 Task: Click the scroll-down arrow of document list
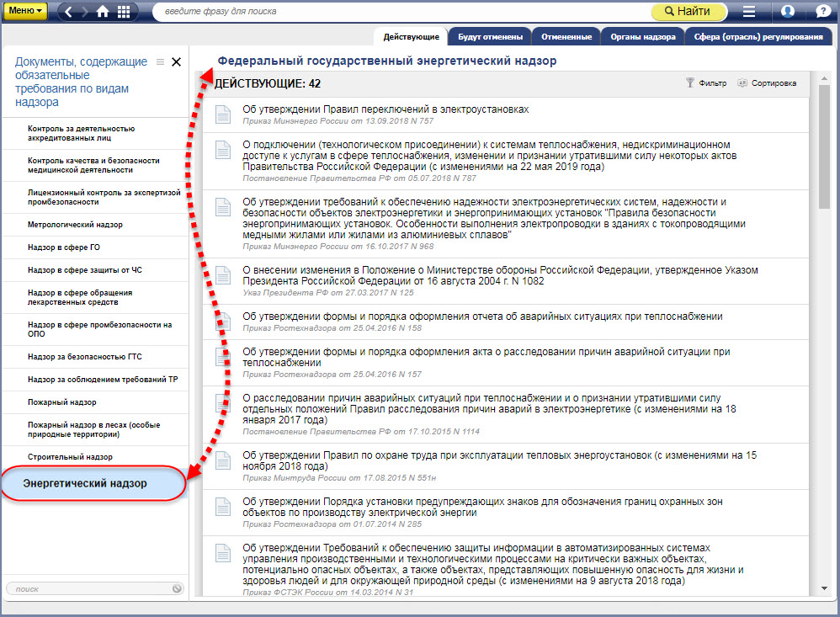824,588
